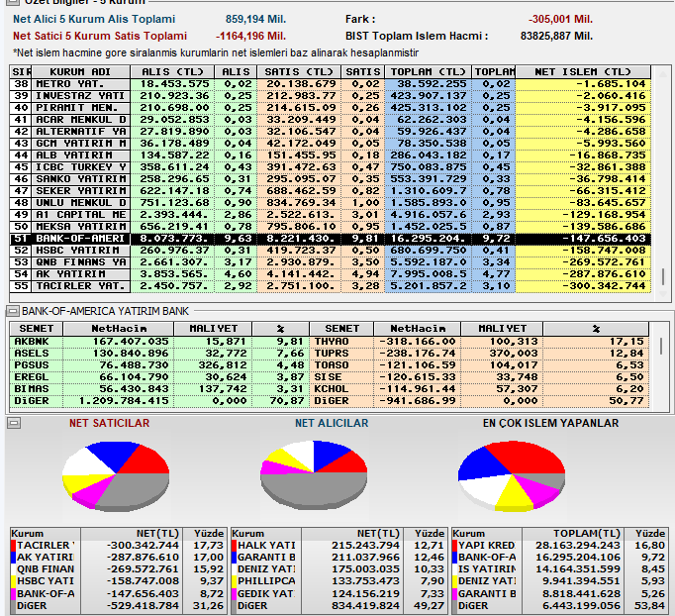675x616 pixels.
Task: Select the ACAR MENKUL D row
Action: tap(331, 119)
